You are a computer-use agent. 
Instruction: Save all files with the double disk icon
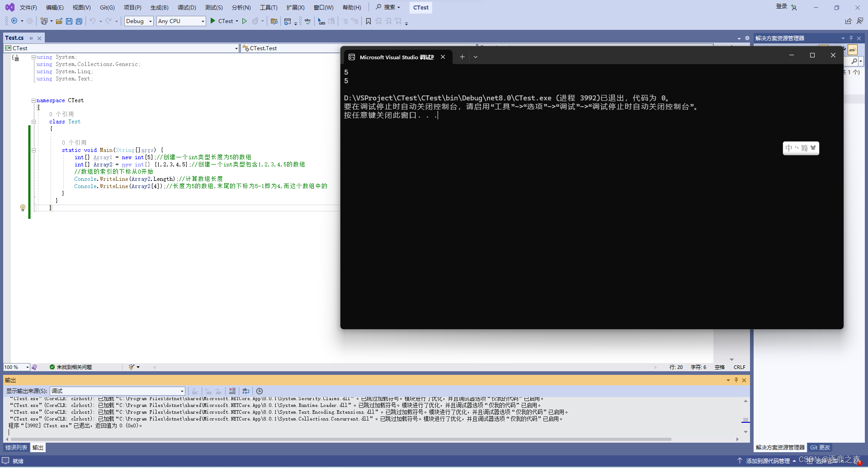79,21
